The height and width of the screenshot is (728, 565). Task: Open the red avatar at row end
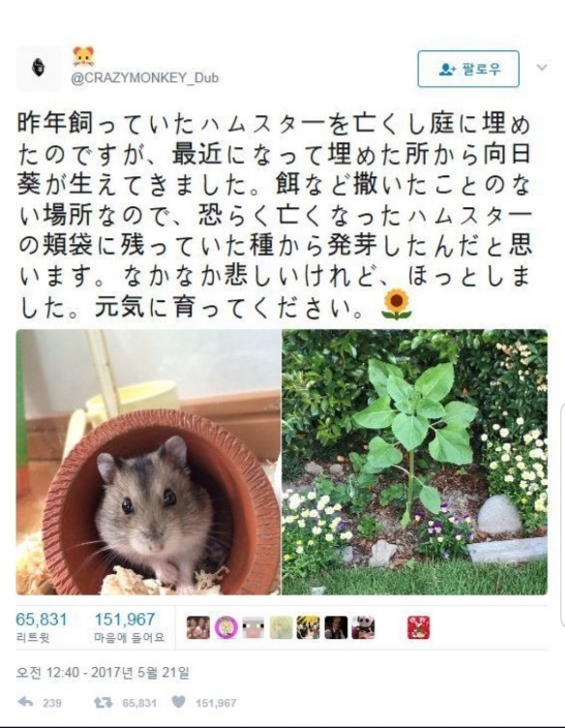(419, 627)
